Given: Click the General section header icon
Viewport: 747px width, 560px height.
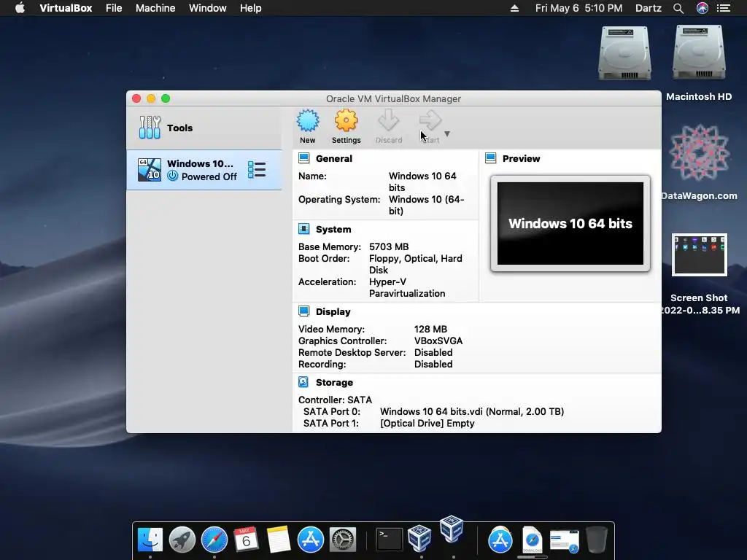Looking at the screenshot, I should tap(304, 158).
